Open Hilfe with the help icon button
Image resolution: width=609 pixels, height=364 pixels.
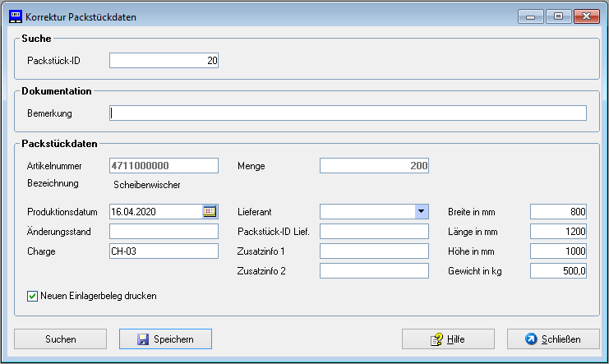click(x=448, y=339)
